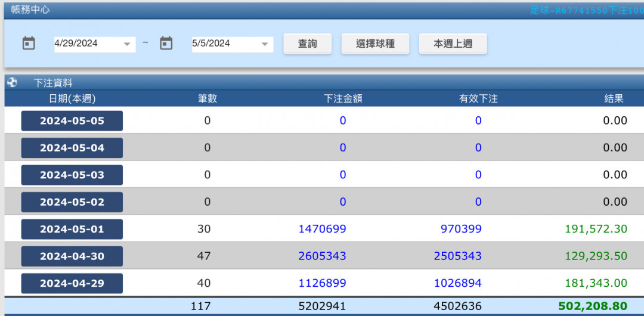Click the 選擇球種 button
644x316 pixels.
click(x=376, y=44)
